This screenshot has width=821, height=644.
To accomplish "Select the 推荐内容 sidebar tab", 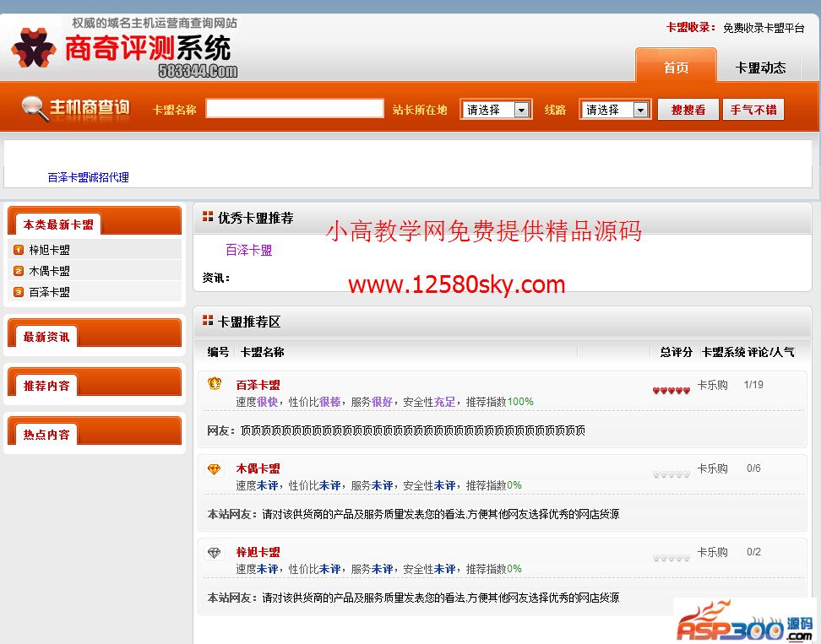I will (x=46, y=386).
